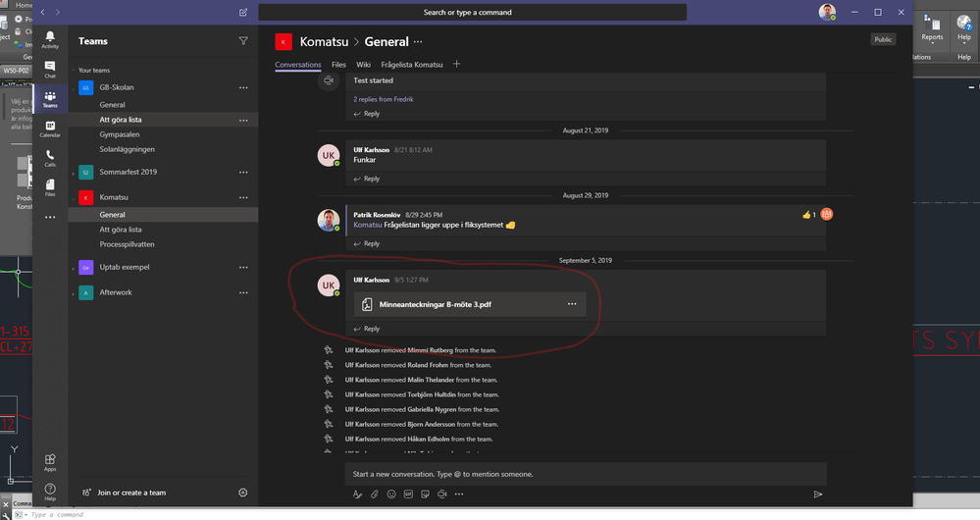The width and height of the screenshot is (980, 520).
Task: Click the thumbs up reaction on Patrik's message
Action: [808, 214]
